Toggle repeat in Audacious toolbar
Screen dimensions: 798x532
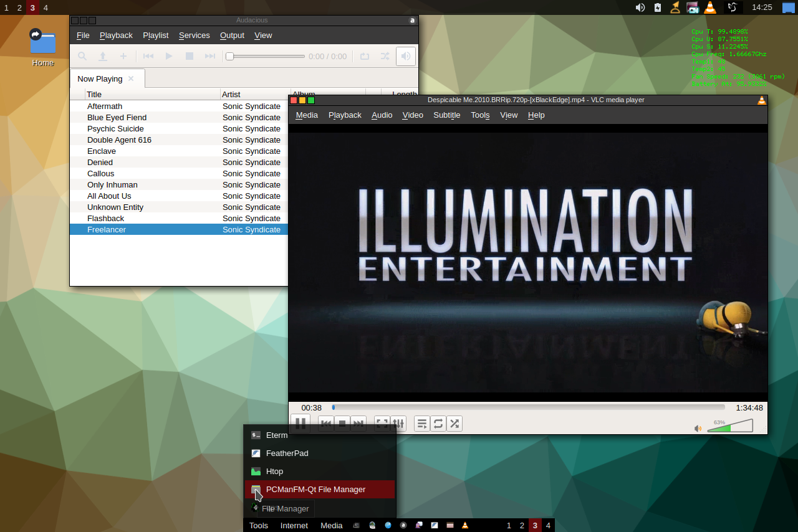pyautogui.click(x=365, y=56)
